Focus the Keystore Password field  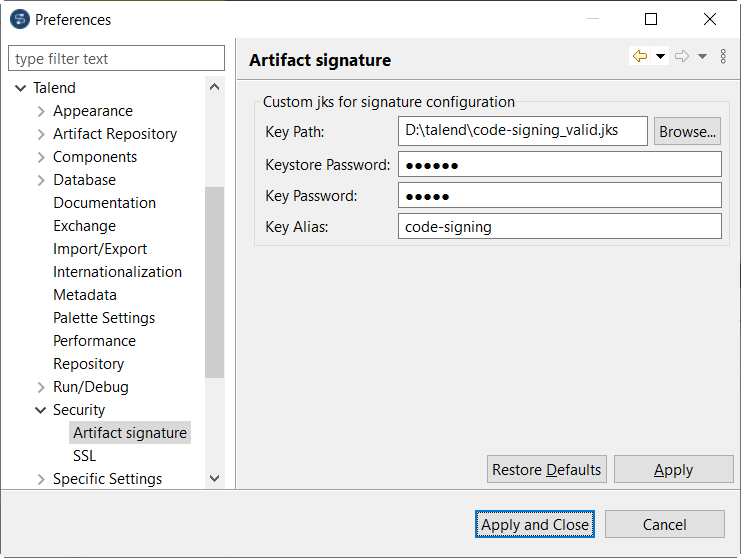pos(559,164)
